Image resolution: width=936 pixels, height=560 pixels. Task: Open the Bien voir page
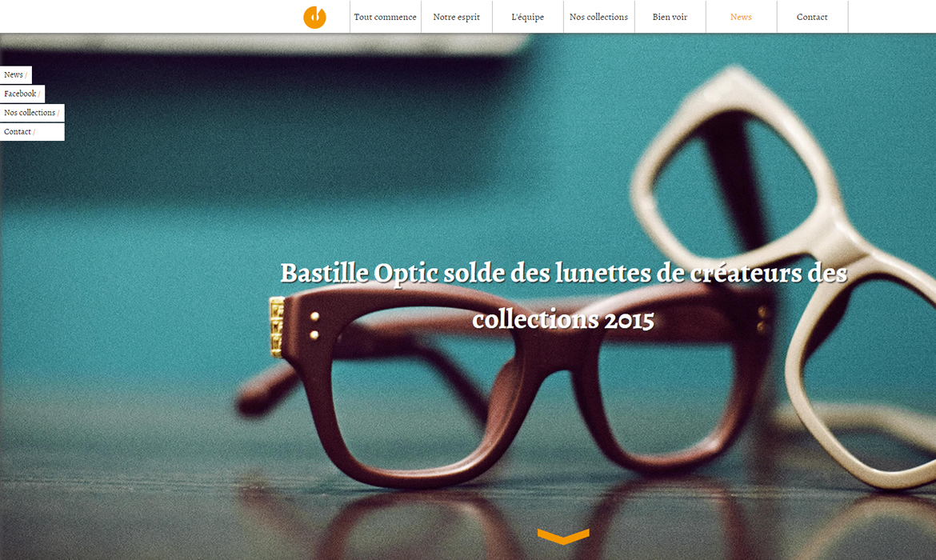click(670, 17)
